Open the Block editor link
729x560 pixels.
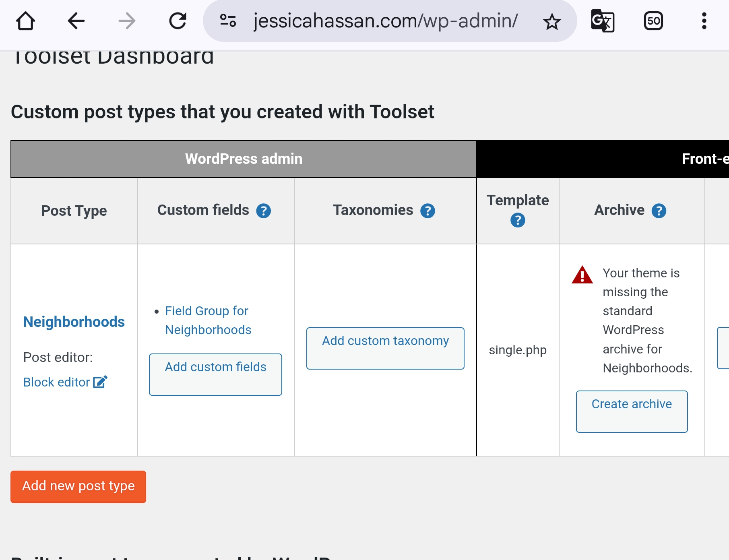[56, 382]
